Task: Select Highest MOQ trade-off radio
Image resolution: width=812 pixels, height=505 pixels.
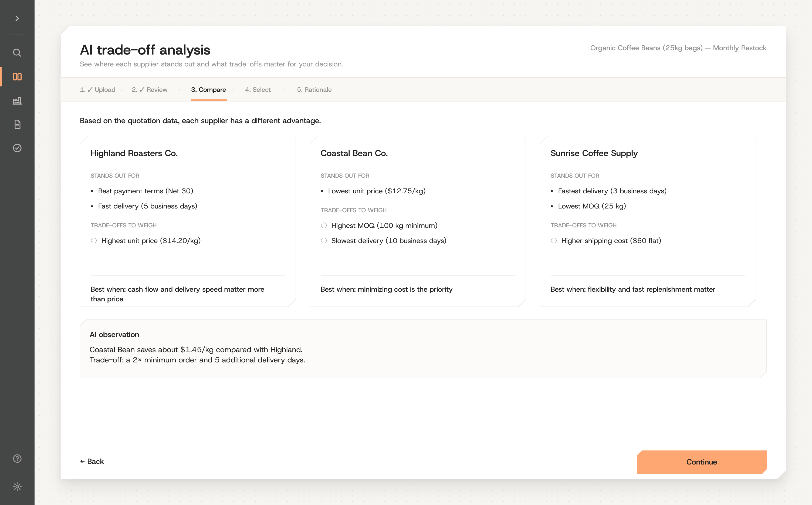Action: 324,225
